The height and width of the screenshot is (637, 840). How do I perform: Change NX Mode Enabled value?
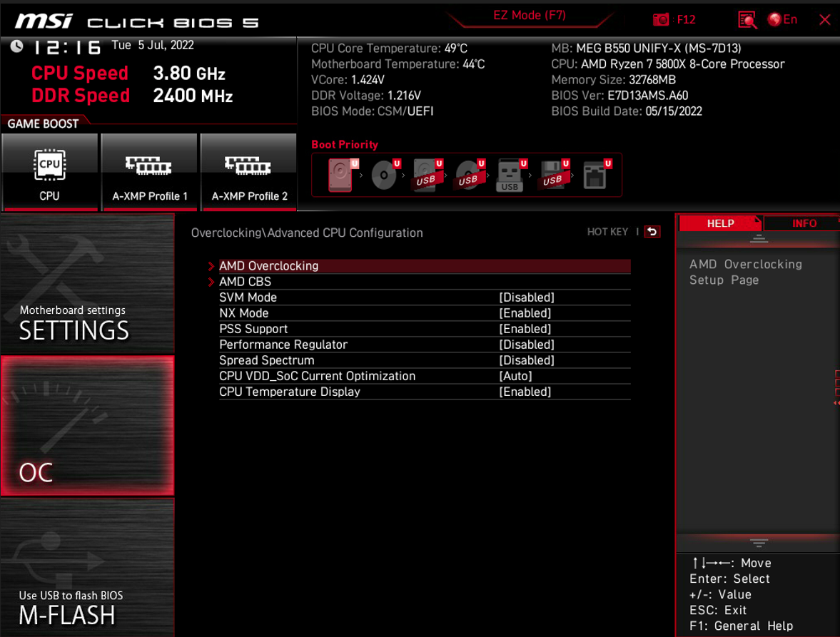pos(525,313)
